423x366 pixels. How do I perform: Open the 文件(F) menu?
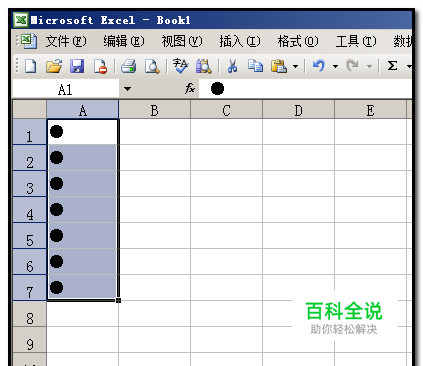click(x=66, y=41)
